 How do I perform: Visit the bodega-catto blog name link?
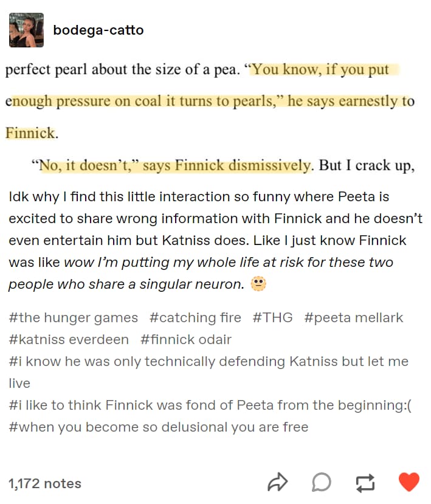pyautogui.click(x=98, y=30)
